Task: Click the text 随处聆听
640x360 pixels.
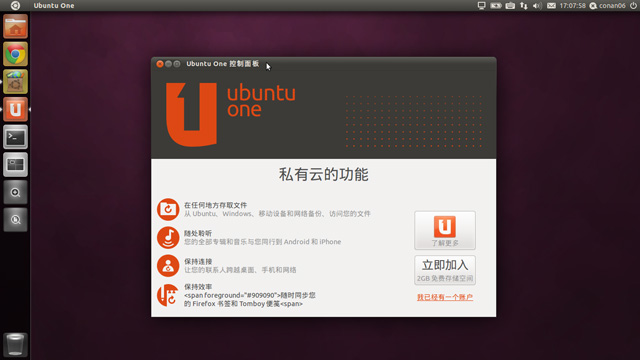Action: tap(198, 233)
